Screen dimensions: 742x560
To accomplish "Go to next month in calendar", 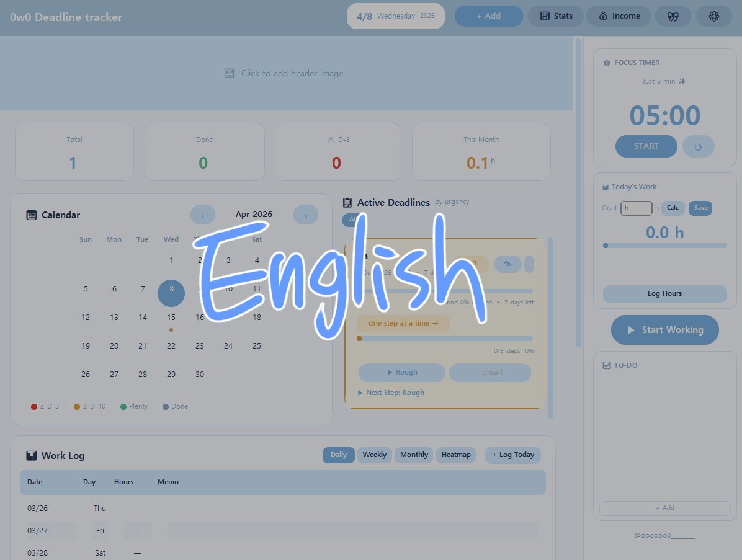I will tap(306, 215).
